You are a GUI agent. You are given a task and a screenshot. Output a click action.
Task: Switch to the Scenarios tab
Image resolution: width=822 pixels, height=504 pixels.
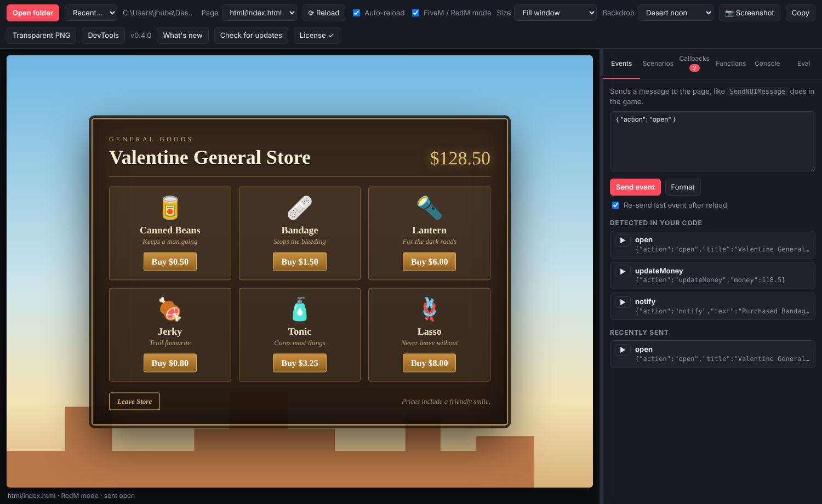(658, 64)
